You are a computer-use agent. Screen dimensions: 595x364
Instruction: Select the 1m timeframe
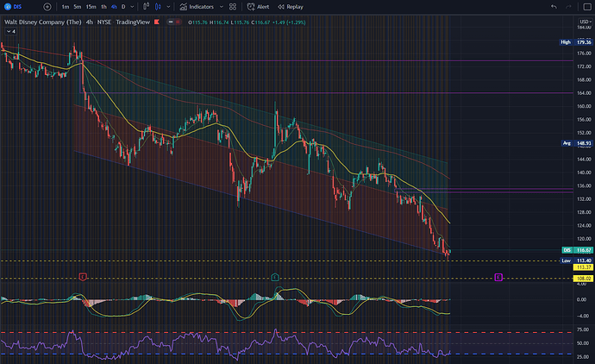pyautogui.click(x=66, y=7)
